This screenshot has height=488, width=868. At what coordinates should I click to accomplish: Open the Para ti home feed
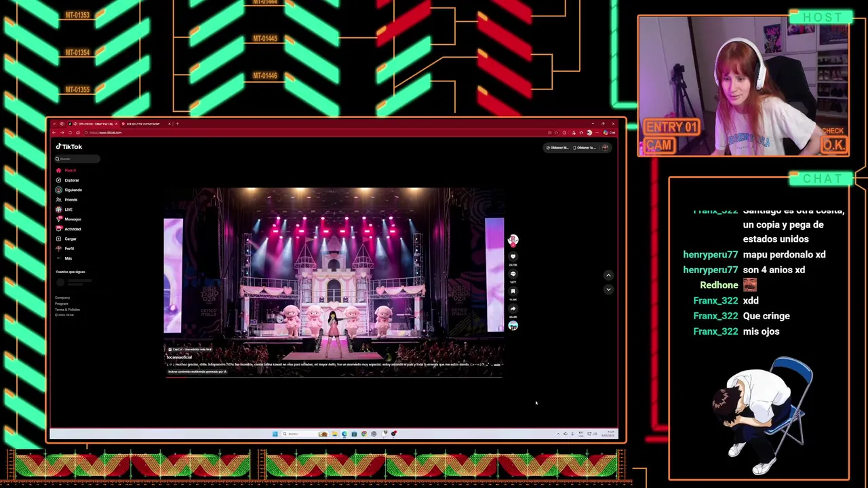click(66, 170)
